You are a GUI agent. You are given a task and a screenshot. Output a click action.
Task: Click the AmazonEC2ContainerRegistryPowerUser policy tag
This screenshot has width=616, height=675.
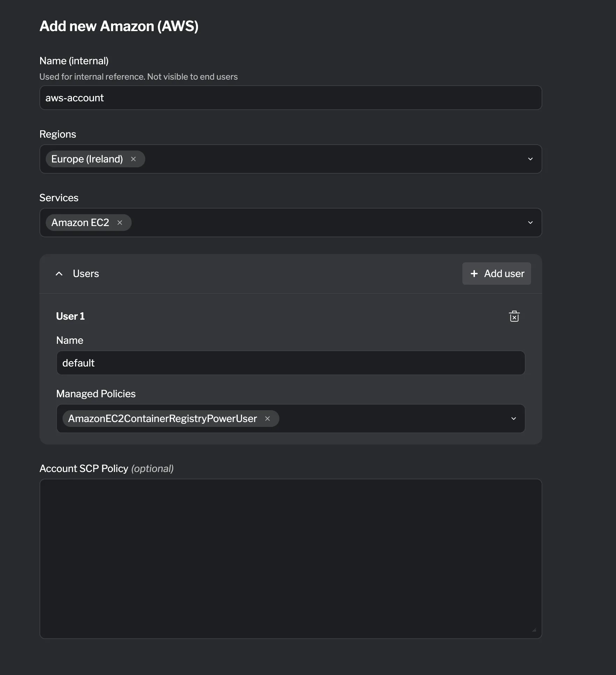click(162, 419)
